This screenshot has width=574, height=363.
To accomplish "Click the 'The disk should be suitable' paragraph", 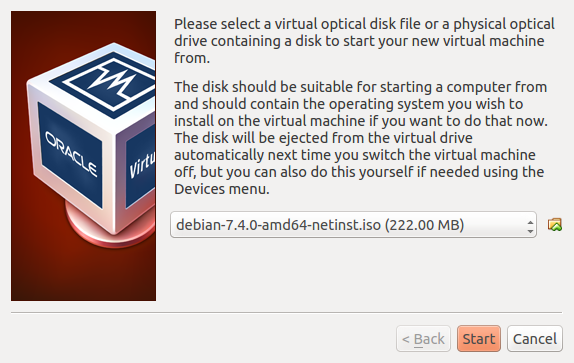I will 361,138.
